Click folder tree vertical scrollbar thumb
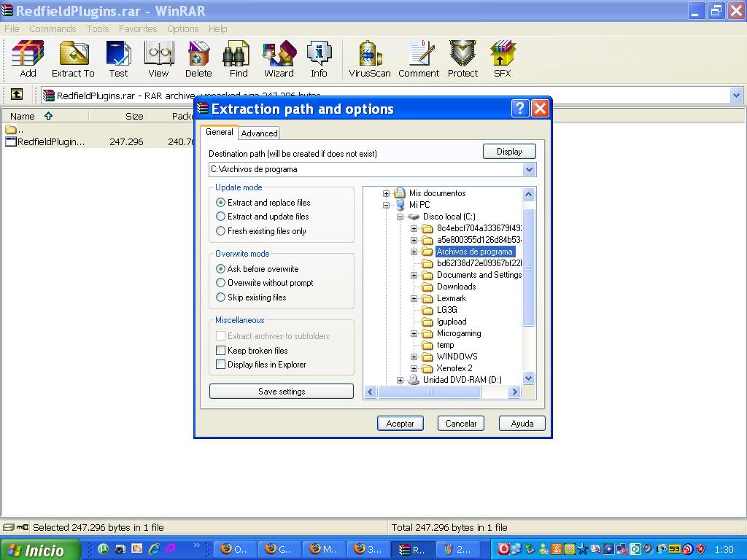This screenshot has height=560, width=747. click(528, 268)
